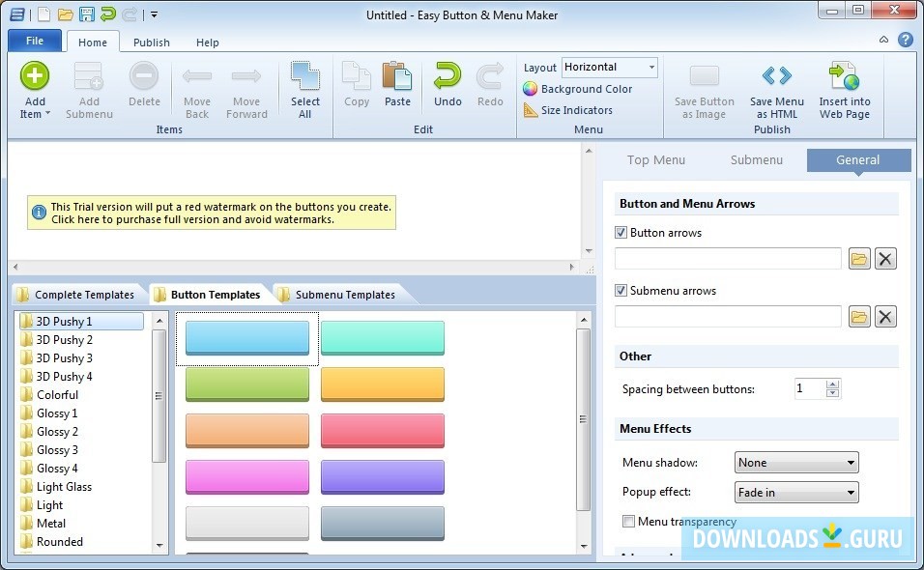This screenshot has width=924, height=570.
Task: Pick the teal button template
Action: pyautogui.click(x=383, y=338)
